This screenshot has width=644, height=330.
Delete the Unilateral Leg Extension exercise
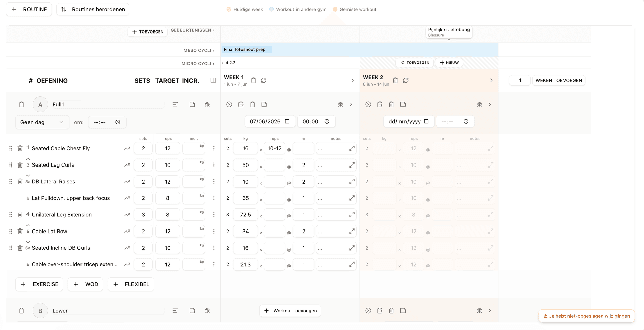pos(20,215)
